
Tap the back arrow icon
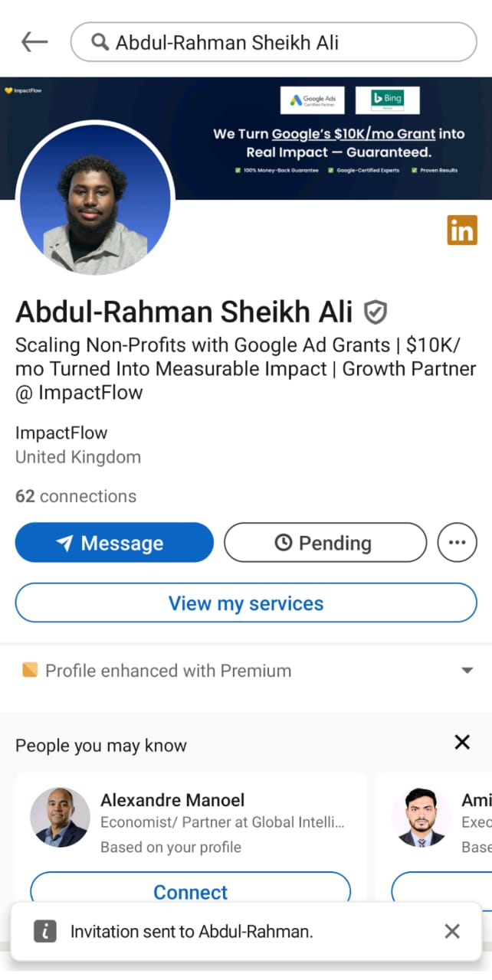point(34,42)
